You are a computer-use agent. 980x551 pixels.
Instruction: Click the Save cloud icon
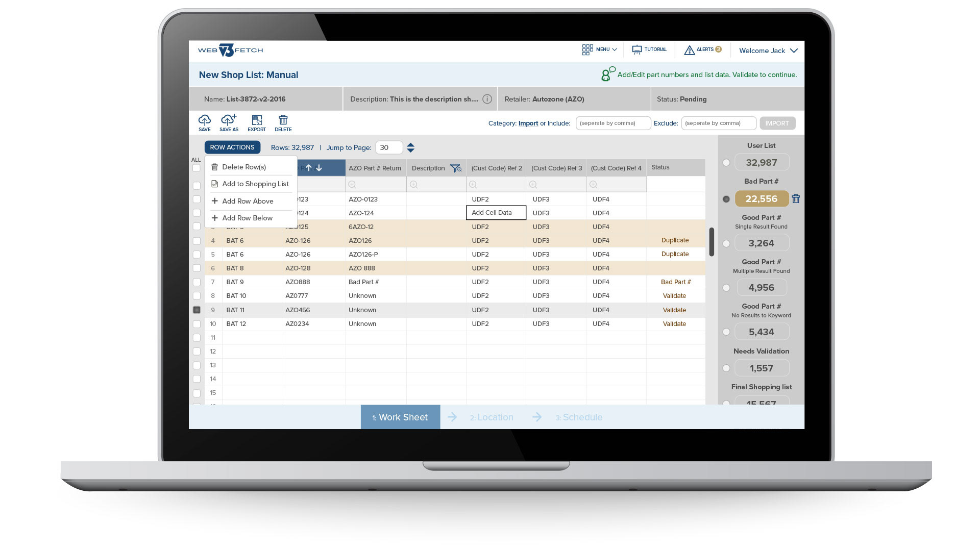[204, 120]
